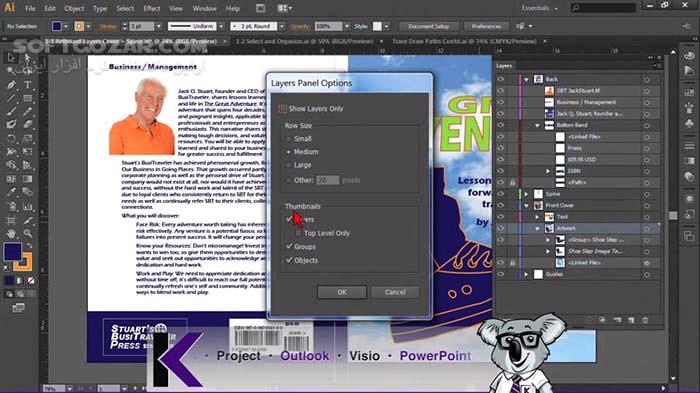The width and height of the screenshot is (700, 393).
Task: Collapse the Back layer triangle
Action: (527, 79)
